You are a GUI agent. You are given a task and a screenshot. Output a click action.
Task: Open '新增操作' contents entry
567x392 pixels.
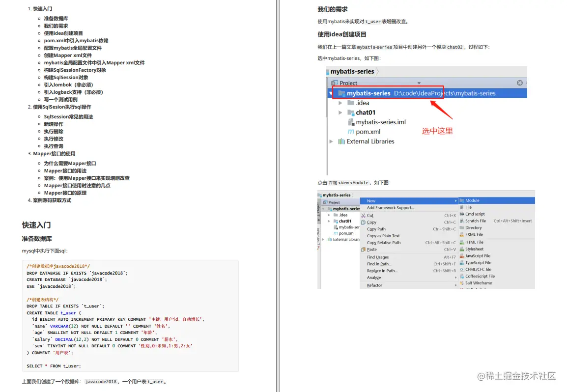coord(54,124)
